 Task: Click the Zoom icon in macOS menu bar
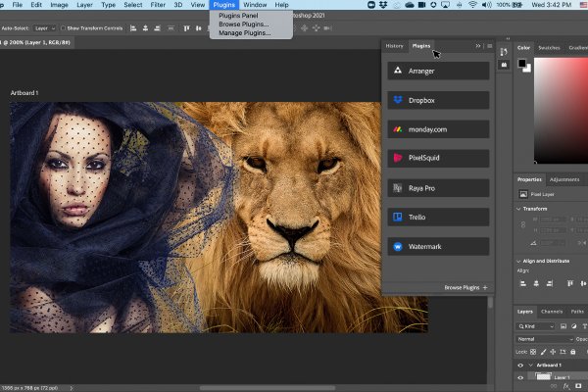coord(371,5)
